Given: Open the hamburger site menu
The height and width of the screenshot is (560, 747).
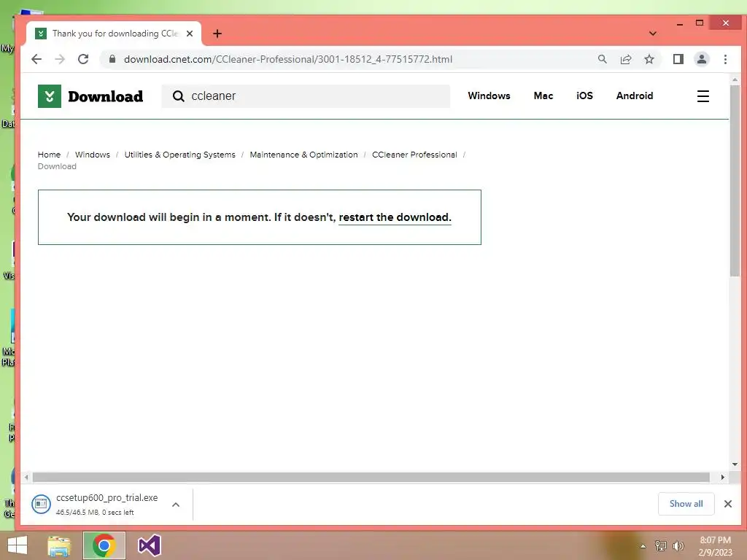Looking at the screenshot, I should tap(703, 96).
